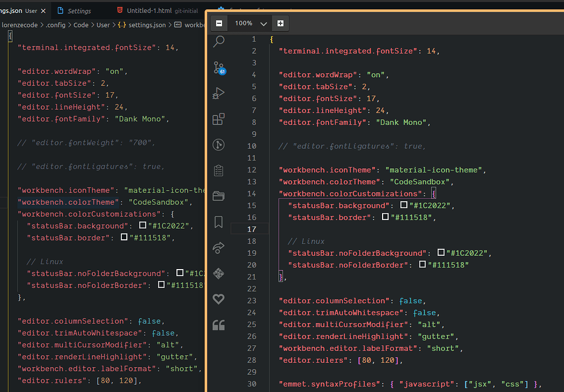Image resolution: width=564 pixels, height=392 pixels.
Task: Click the quote icon at sidebar bottom
Action: click(x=218, y=325)
